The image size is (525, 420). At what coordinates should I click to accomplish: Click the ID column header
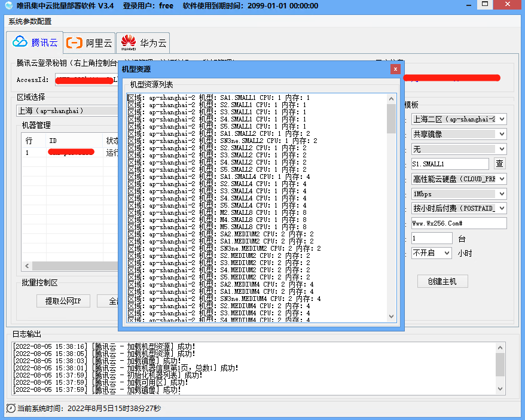point(74,141)
